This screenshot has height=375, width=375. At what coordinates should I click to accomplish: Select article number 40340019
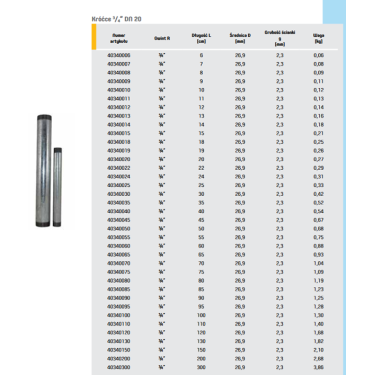point(119,151)
